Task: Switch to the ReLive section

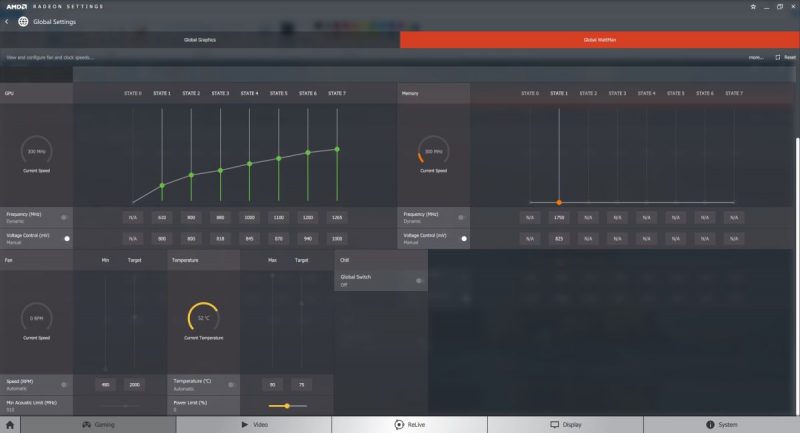Action: [410, 424]
